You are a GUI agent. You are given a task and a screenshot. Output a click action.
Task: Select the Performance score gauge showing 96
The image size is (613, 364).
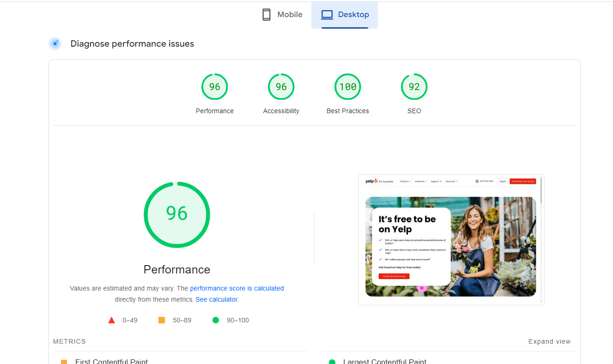(x=214, y=86)
